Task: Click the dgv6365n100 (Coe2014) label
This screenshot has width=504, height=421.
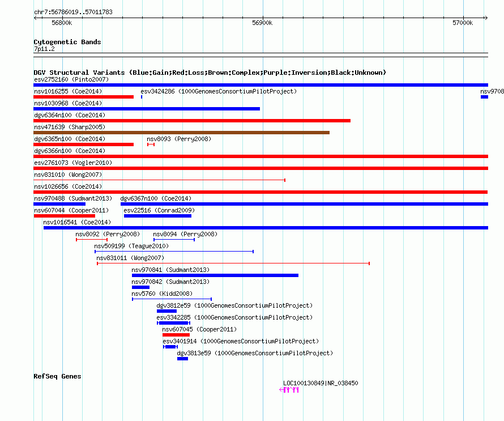Action: point(70,139)
